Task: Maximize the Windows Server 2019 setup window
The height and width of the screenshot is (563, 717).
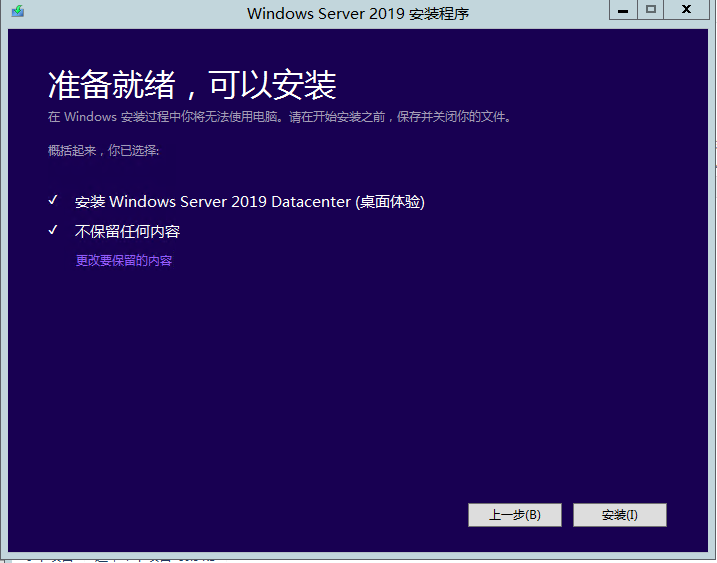Action: [650, 10]
